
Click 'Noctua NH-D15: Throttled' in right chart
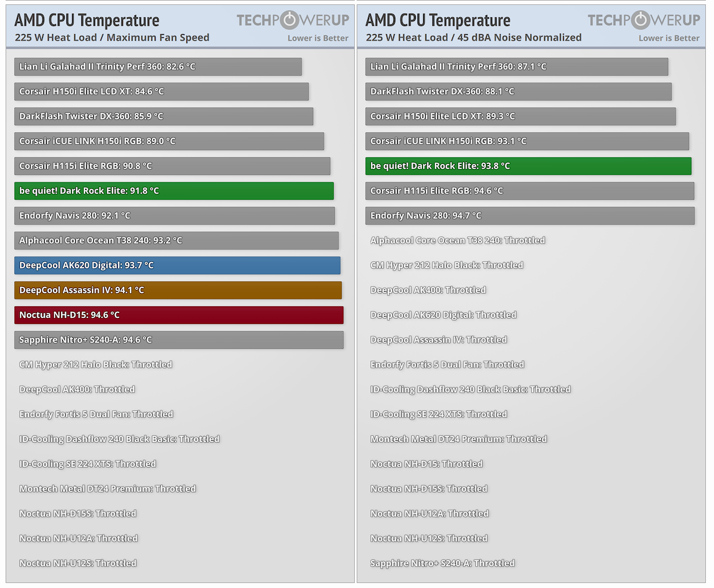(x=427, y=464)
